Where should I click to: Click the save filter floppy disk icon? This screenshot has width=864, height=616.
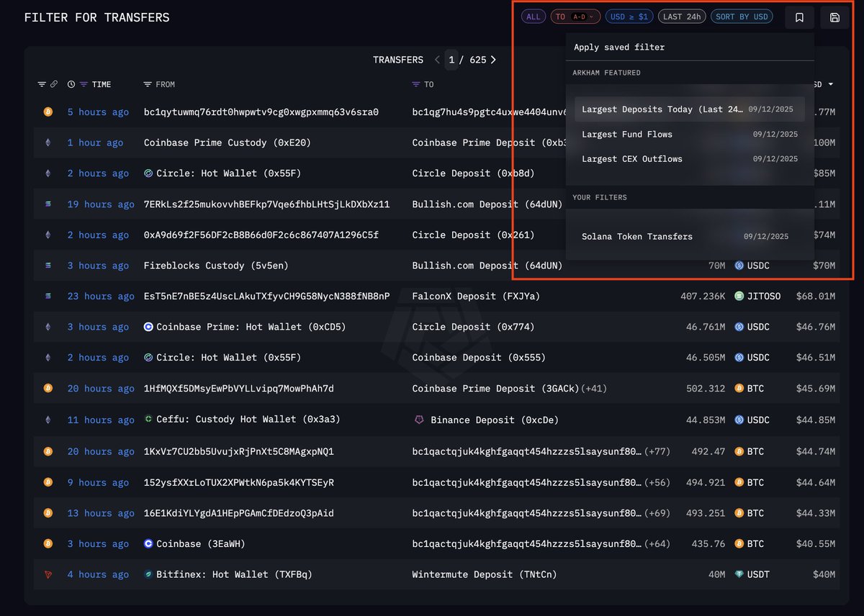(x=834, y=17)
